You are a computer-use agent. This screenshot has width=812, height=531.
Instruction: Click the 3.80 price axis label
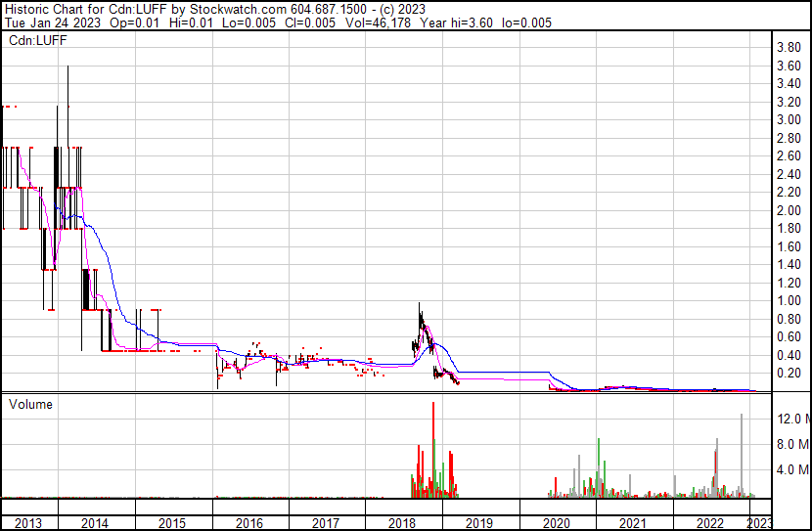789,48
